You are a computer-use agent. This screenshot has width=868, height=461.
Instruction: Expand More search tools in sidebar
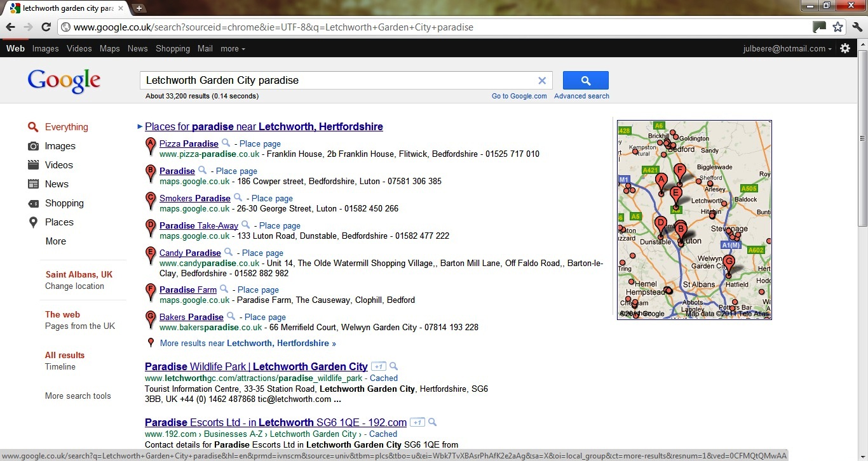click(78, 396)
